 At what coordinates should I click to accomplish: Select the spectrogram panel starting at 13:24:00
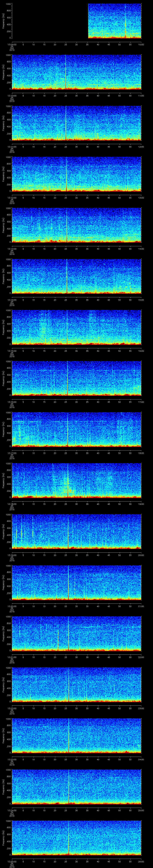(76, 786)
